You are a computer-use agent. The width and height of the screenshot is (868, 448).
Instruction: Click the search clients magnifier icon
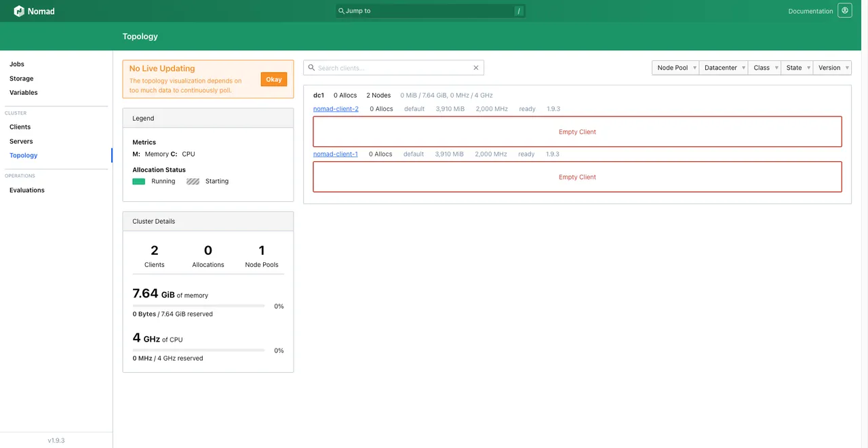click(311, 68)
